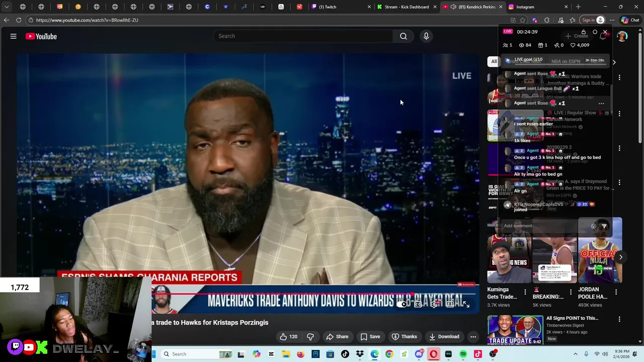
Task: Open emoji picker in the comment box
Action: [x=593, y=226]
